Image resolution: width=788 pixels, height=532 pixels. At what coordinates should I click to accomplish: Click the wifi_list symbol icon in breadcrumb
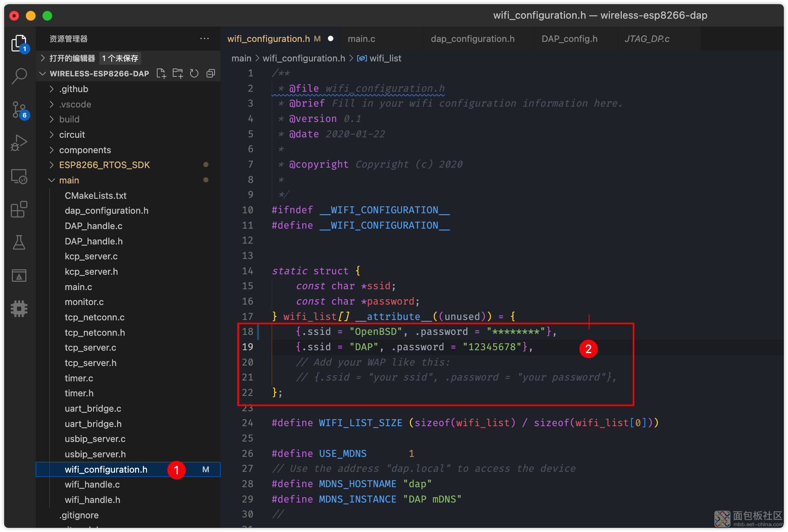pyautogui.click(x=362, y=59)
